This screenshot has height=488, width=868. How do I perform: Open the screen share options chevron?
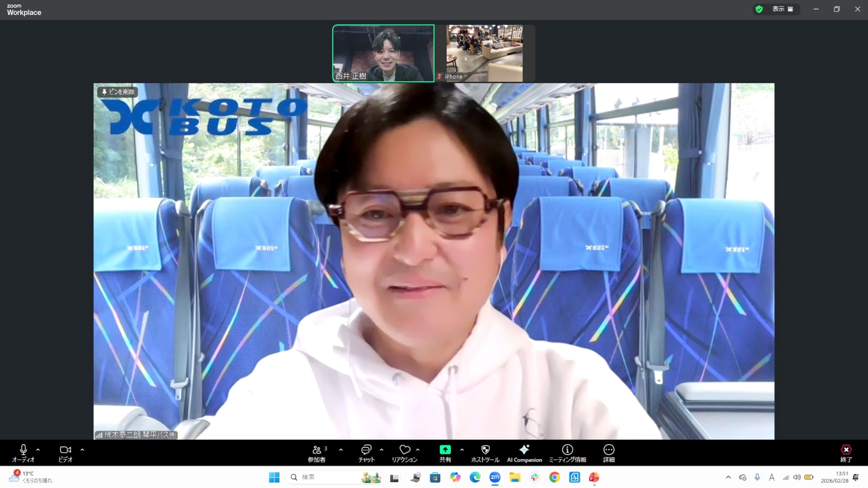[x=462, y=449]
